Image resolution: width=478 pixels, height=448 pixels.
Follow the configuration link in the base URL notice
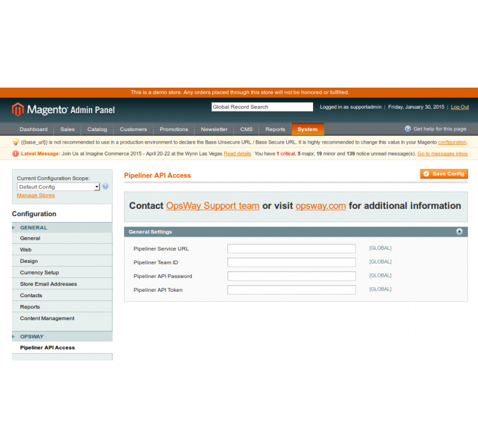tap(452, 142)
